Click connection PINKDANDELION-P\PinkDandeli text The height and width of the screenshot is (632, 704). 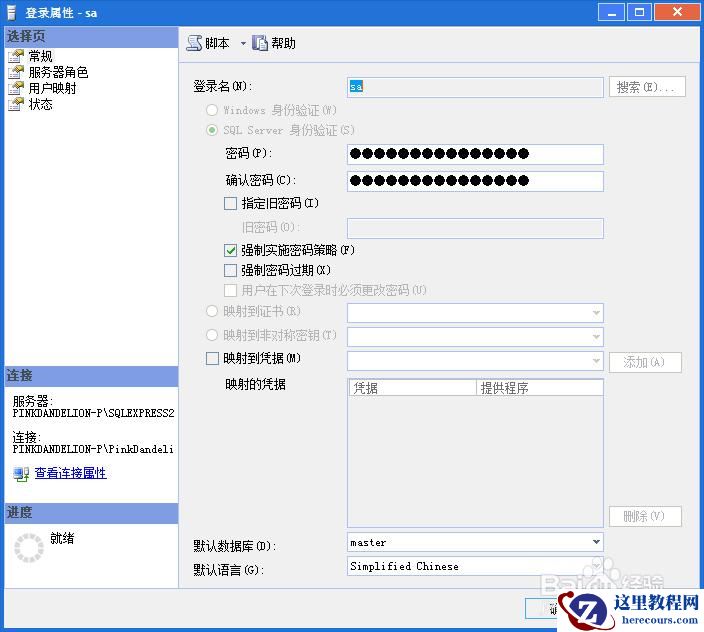point(93,449)
